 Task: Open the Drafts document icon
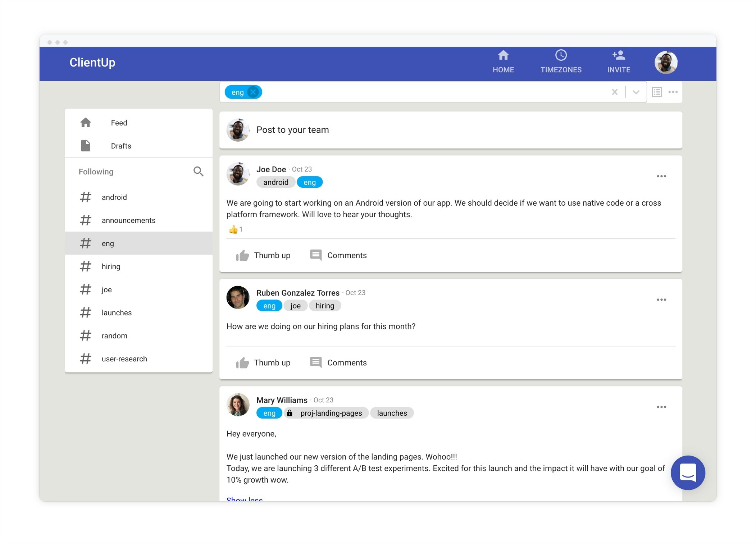click(x=86, y=145)
